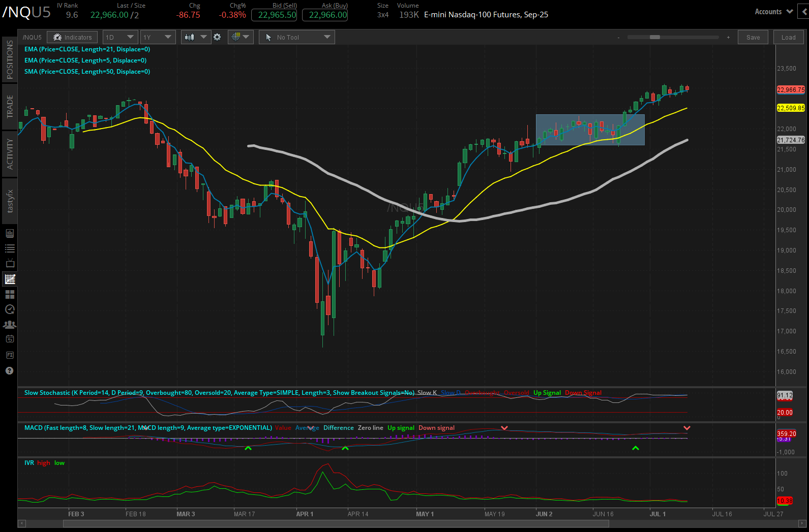Click the chart zoom slider handle
This screenshot has height=532, width=809.
coord(655,37)
